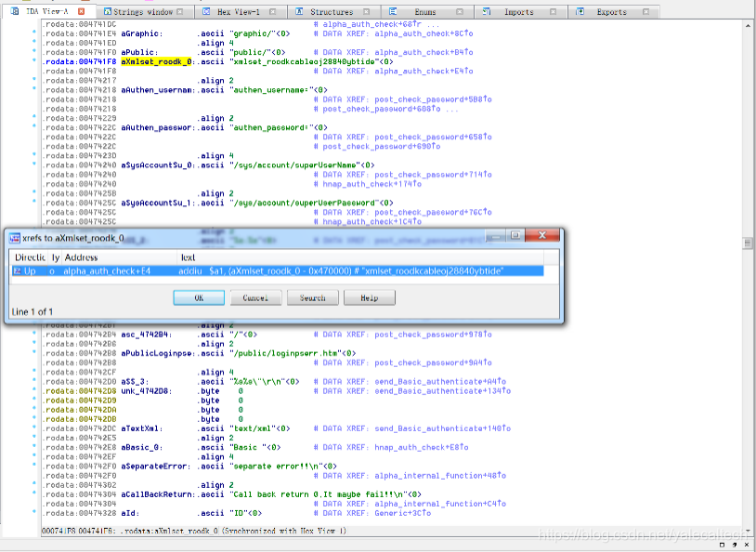Follow the post_check_password+5B8 xref

point(433,99)
